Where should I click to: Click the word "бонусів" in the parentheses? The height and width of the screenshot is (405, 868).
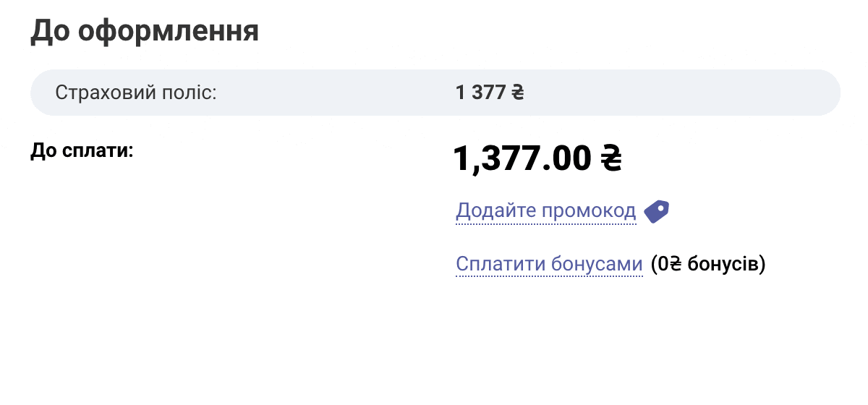click(x=722, y=264)
